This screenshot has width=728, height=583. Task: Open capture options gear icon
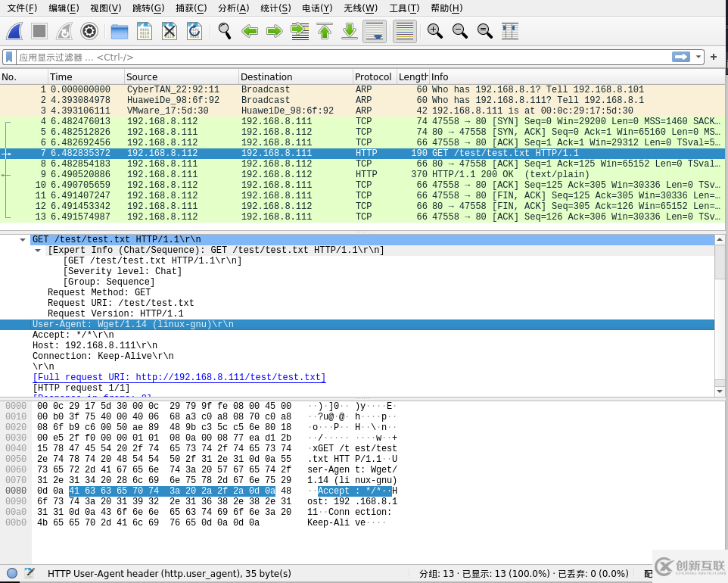pos(89,31)
